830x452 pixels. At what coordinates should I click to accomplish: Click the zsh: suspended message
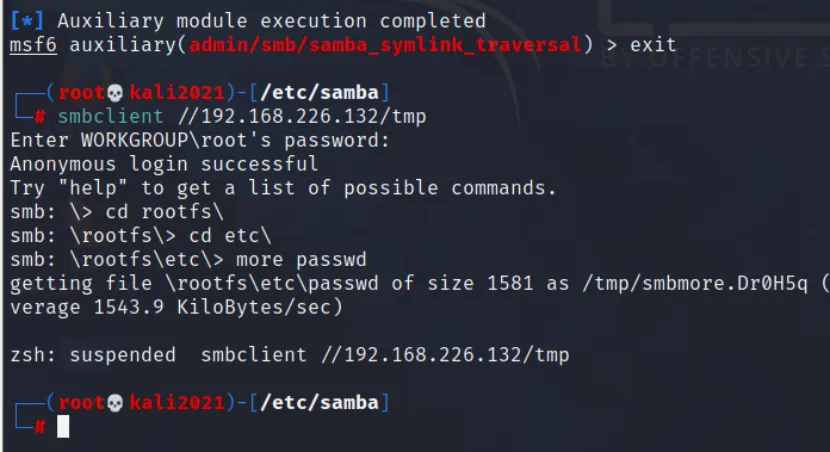[x=92, y=355]
